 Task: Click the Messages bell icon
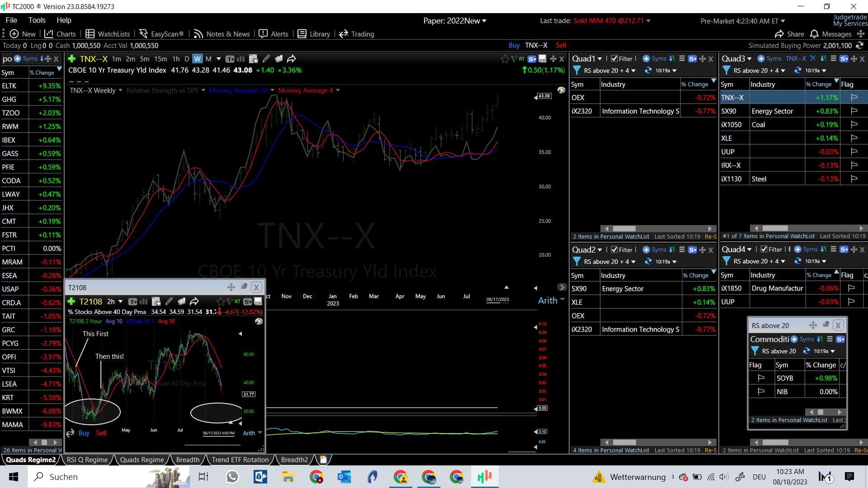pos(814,34)
